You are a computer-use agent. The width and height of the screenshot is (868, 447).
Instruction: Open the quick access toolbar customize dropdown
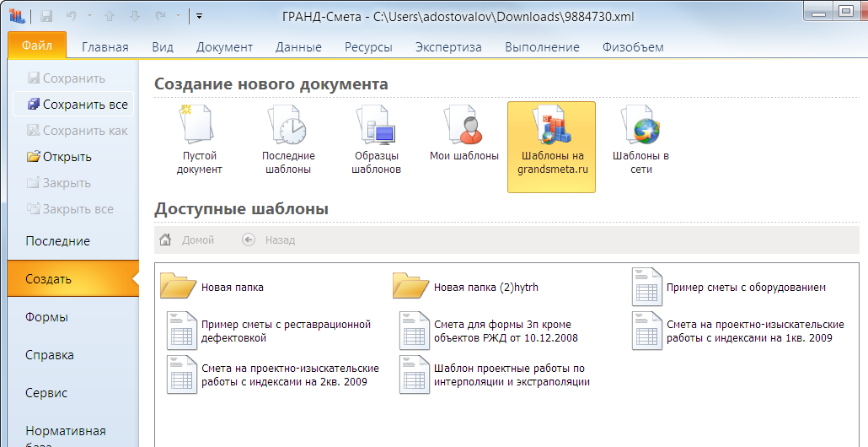coord(199,17)
